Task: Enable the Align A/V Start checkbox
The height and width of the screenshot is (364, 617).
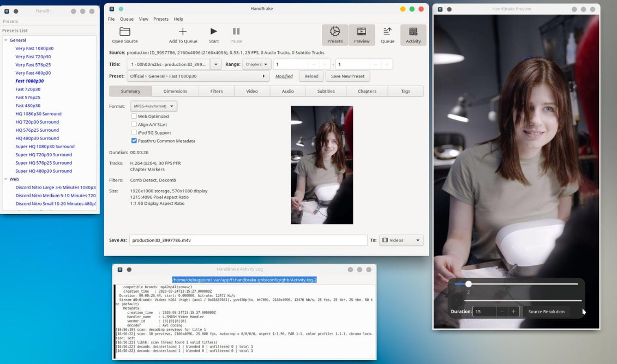Action: point(134,125)
